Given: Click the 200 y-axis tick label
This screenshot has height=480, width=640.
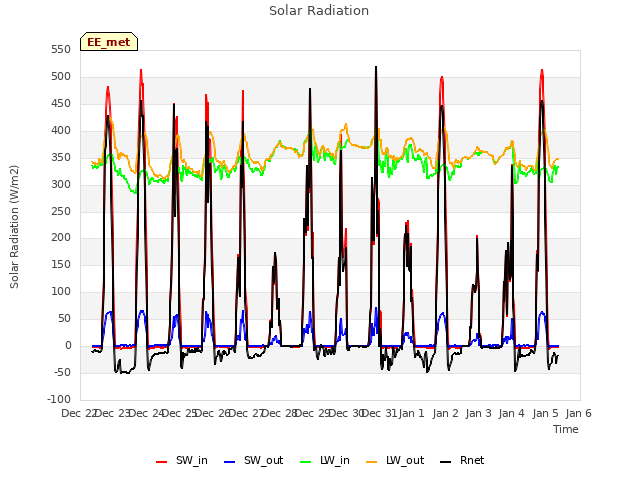Looking at the screenshot, I should 61,238.
